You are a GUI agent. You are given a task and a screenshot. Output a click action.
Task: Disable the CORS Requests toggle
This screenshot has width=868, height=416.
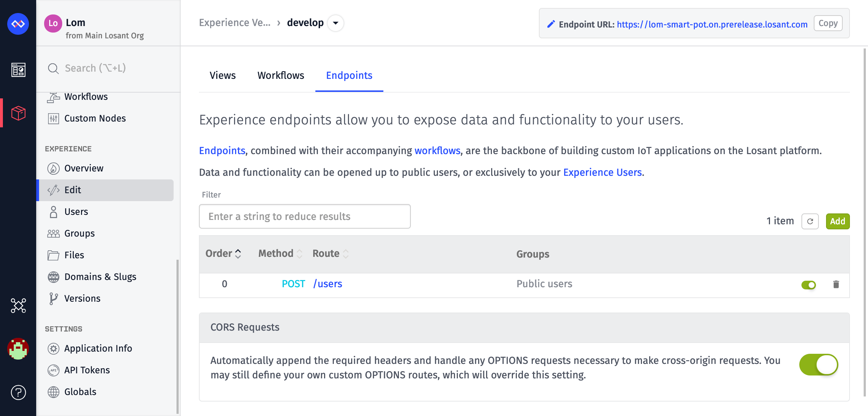click(819, 365)
